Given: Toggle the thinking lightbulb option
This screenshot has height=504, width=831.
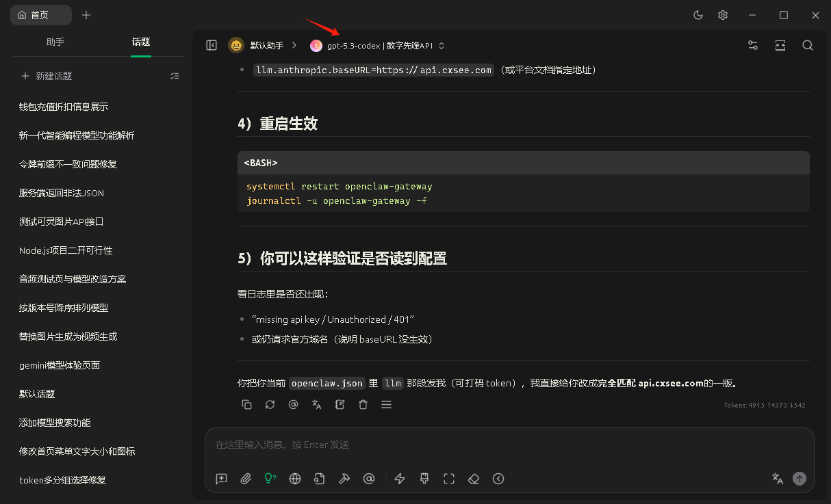Looking at the screenshot, I should [x=270, y=479].
